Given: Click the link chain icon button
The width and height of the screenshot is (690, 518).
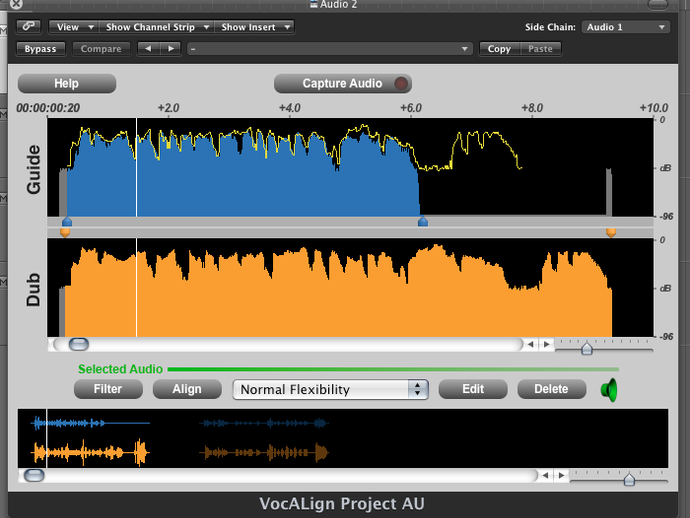Looking at the screenshot, I should pyautogui.click(x=29, y=26).
